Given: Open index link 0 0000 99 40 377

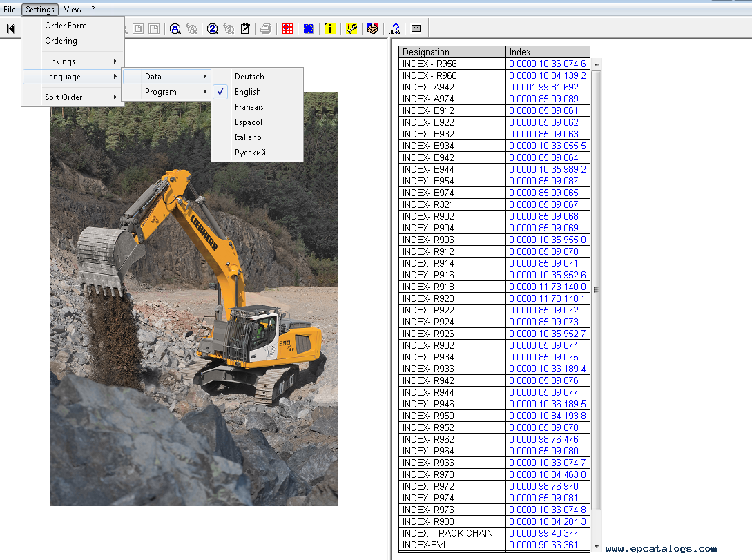Looking at the screenshot, I should (x=543, y=533).
